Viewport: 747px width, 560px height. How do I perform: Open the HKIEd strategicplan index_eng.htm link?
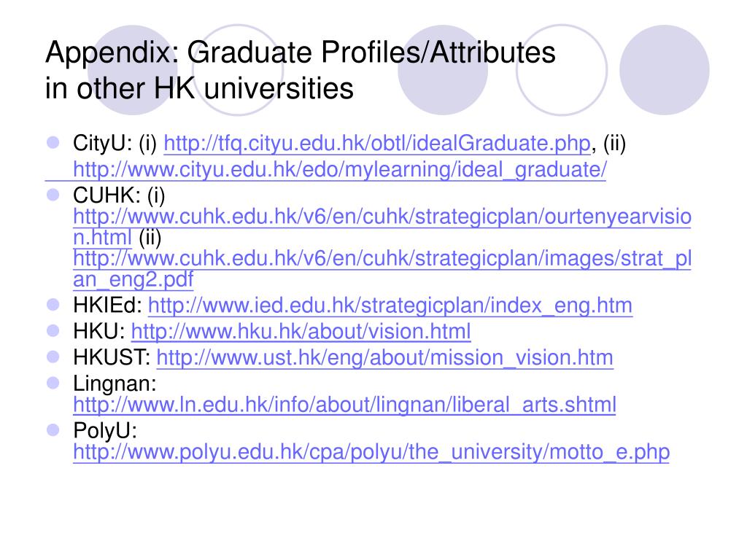pos(390,306)
